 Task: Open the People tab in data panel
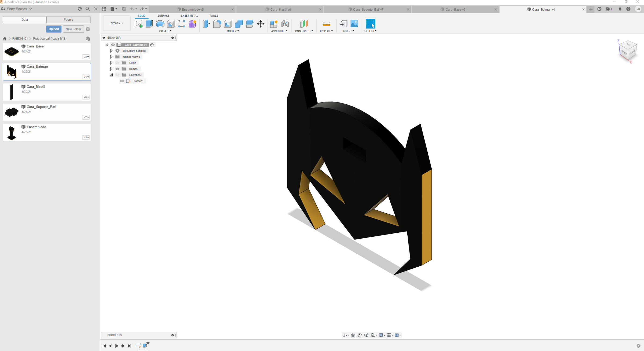(68, 20)
